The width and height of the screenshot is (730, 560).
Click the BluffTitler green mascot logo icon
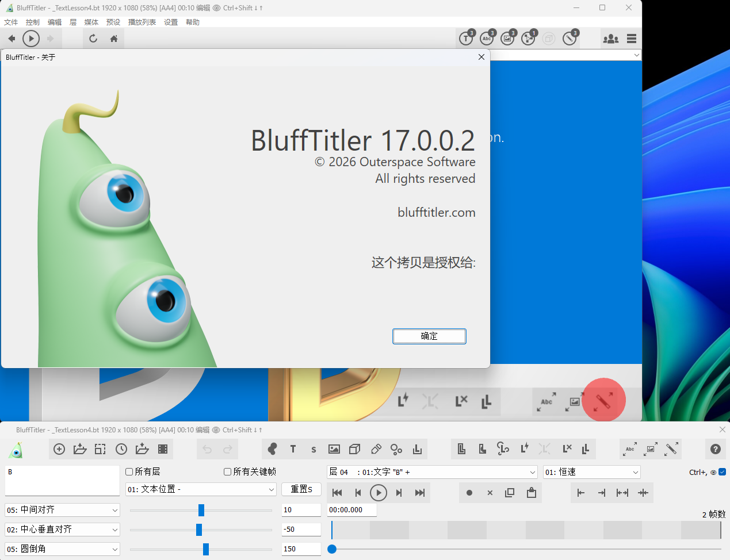pyautogui.click(x=16, y=450)
